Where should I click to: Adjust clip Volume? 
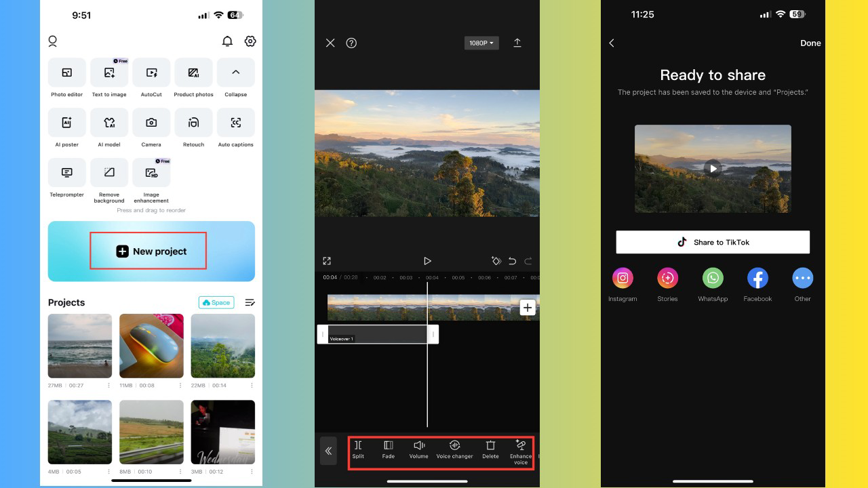pyautogui.click(x=419, y=449)
